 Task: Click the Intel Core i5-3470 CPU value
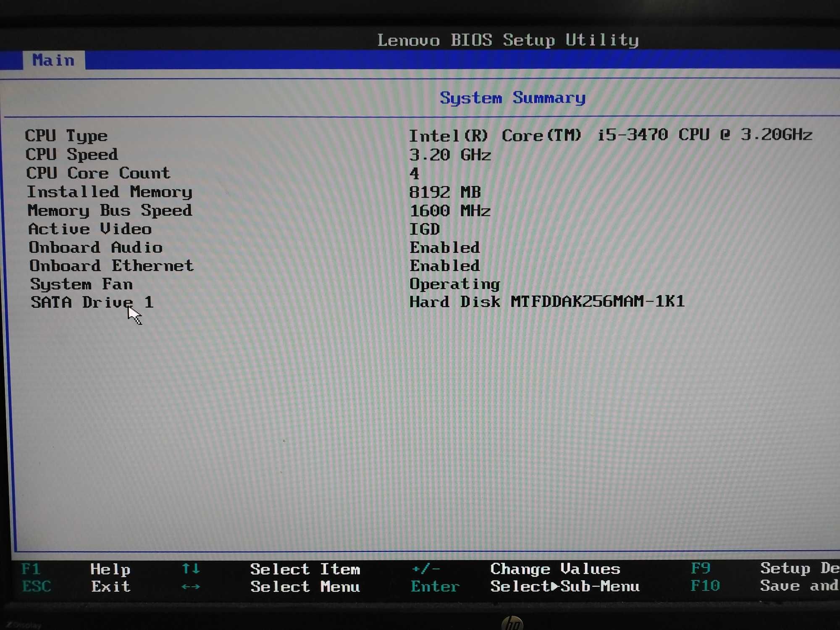[611, 135]
